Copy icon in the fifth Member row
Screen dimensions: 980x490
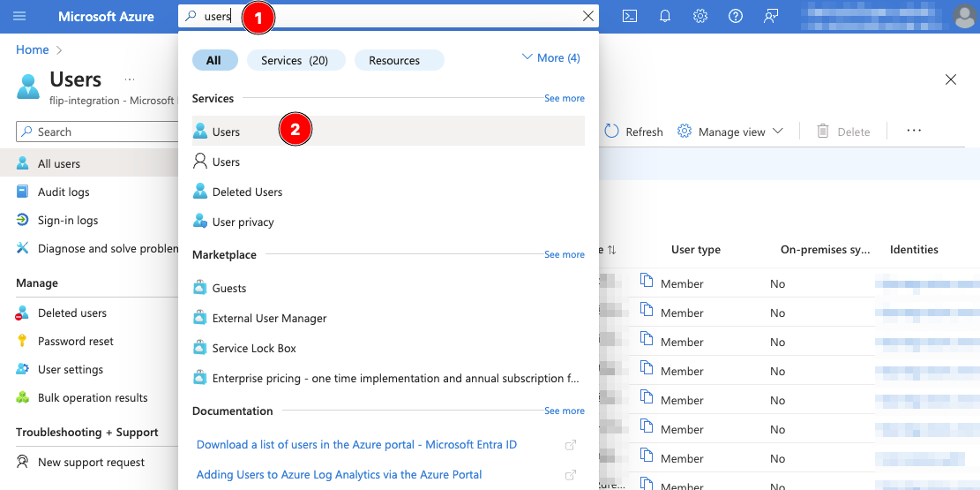tap(647, 396)
